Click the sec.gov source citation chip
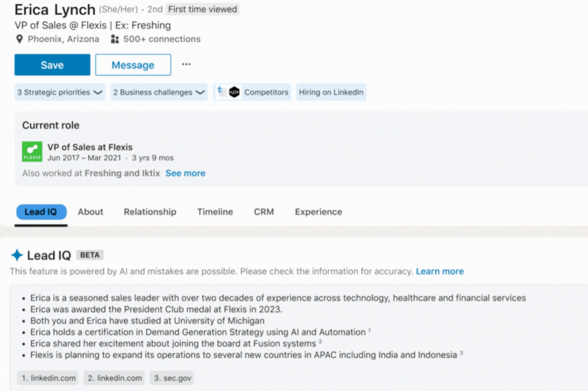Image resolution: width=588 pixels, height=391 pixels. pyautogui.click(x=171, y=378)
